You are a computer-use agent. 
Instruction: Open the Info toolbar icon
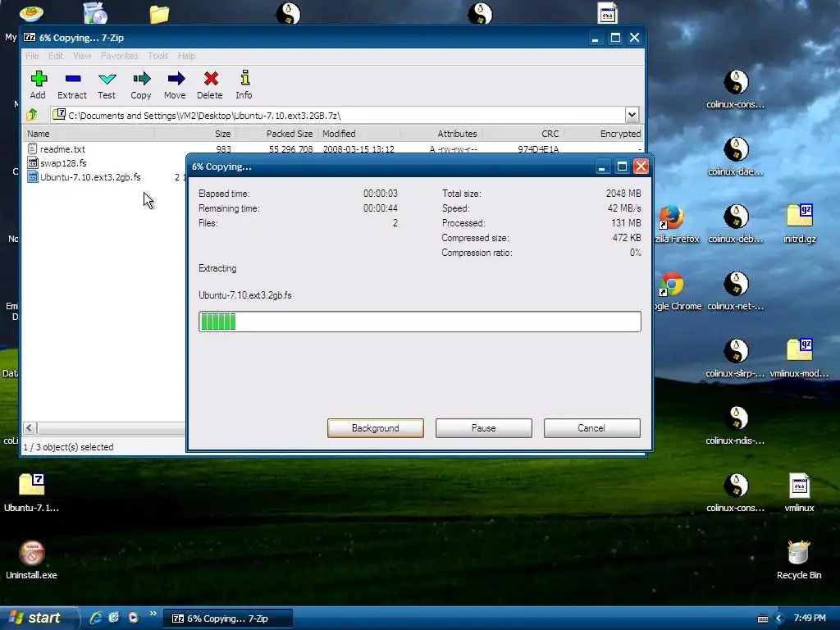(x=244, y=84)
